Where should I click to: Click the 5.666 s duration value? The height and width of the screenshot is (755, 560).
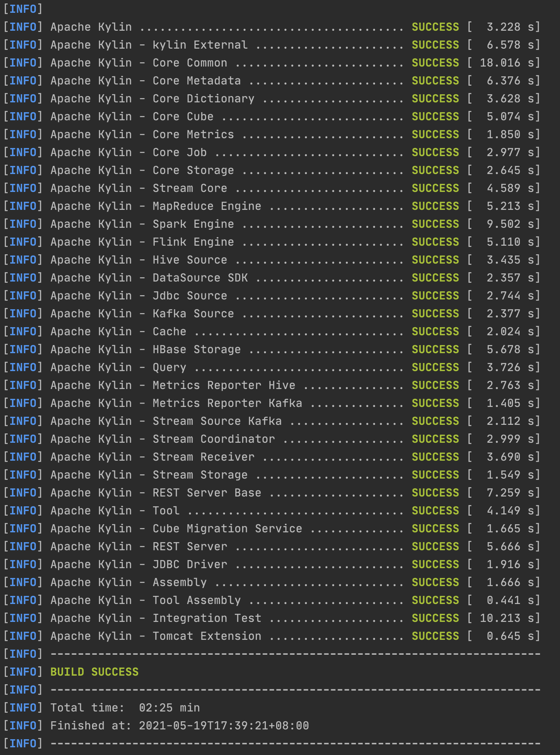pos(510,546)
